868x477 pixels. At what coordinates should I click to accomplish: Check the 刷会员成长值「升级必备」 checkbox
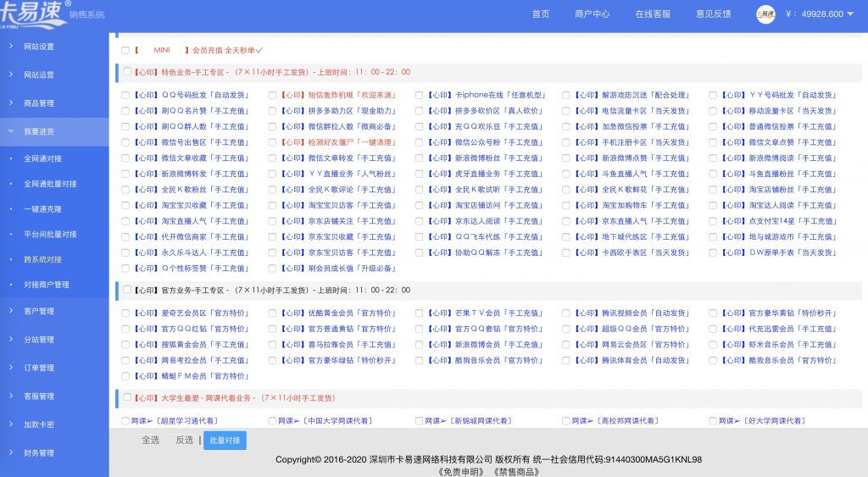[272, 269]
